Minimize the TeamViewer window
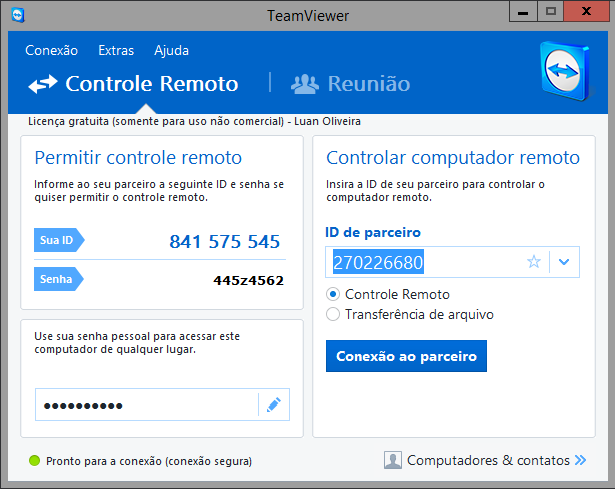Viewport: 615px width, 489px height. (x=523, y=11)
